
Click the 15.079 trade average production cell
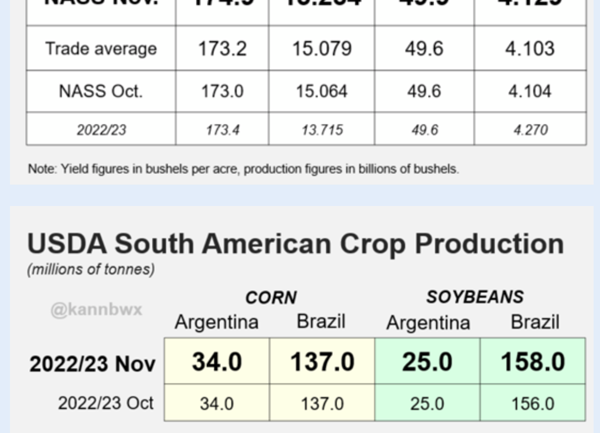tap(322, 48)
